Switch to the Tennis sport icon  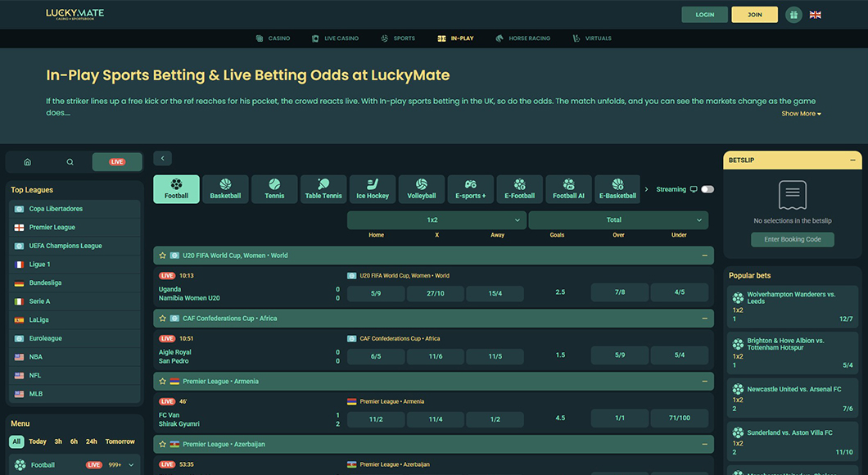coord(274,188)
